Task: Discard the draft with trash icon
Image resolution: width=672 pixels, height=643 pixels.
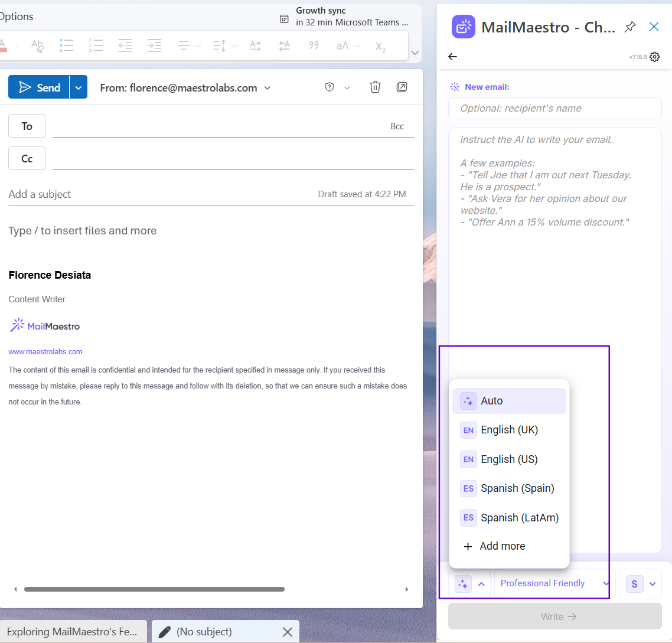Action: coord(375,87)
